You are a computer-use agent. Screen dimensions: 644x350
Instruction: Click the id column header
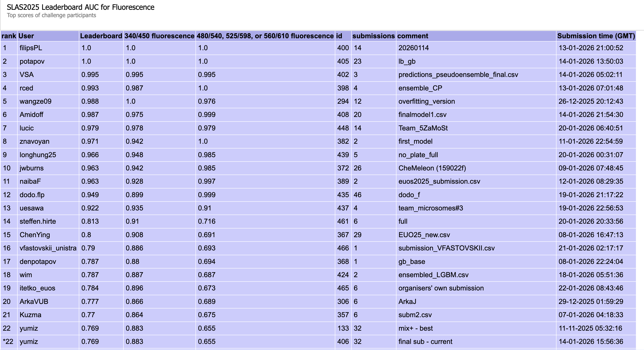click(x=339, y=36)
